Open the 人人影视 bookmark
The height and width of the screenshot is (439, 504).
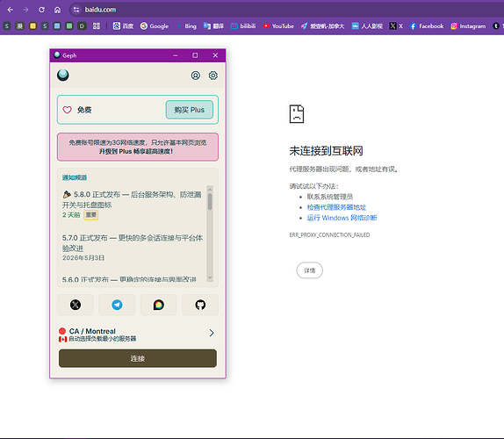click(367, 26)
